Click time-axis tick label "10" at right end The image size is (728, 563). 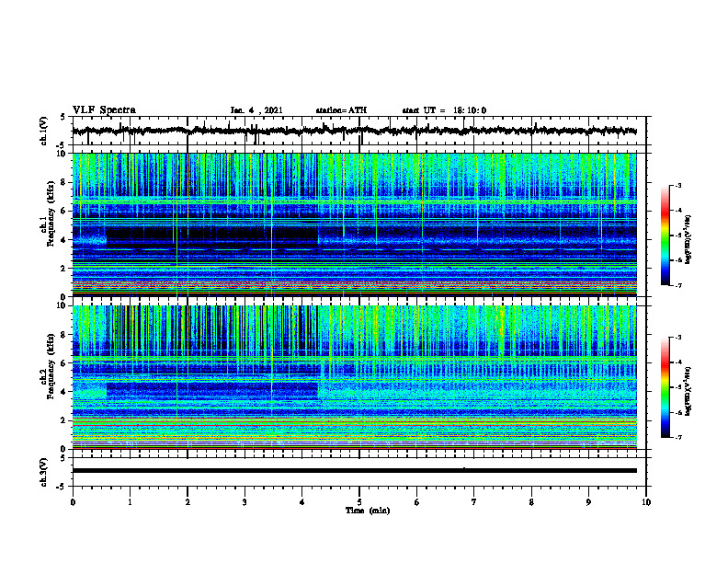click(646, 502)
